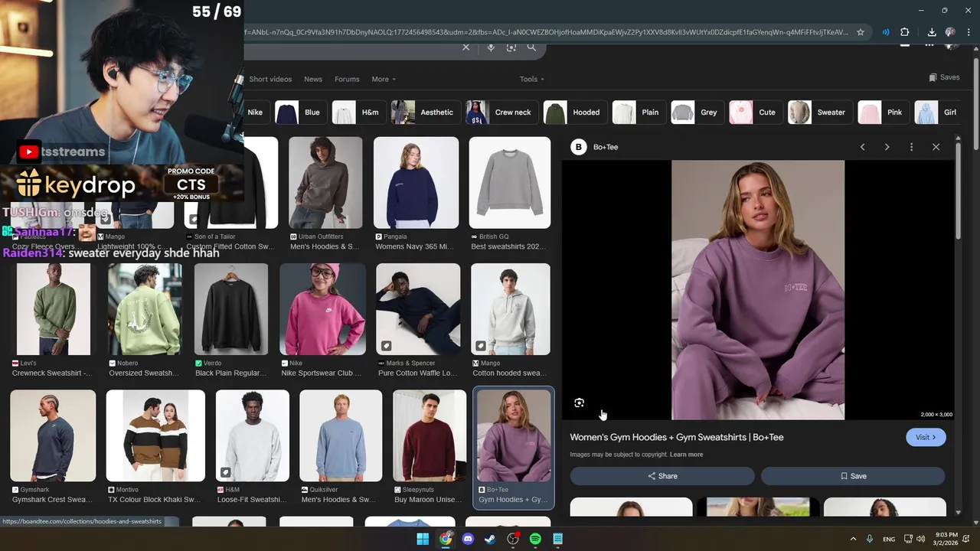Open the Bo+Tee source name link
The image size is (980, 551).
(x=606, y=147)
